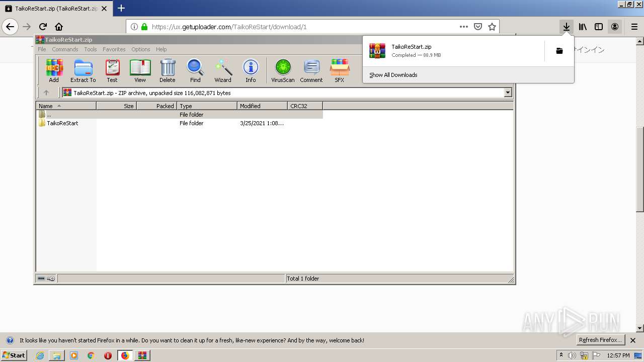Open the Wizard tool
This screenshot has width=644, height=362.
tap(223, 70)
